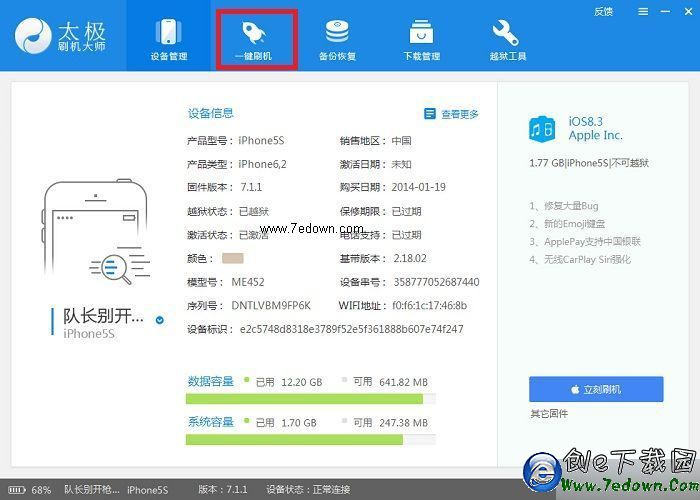
Task: Click 设备状态：正常连接 in status bar
Action: tap(308, 489)
